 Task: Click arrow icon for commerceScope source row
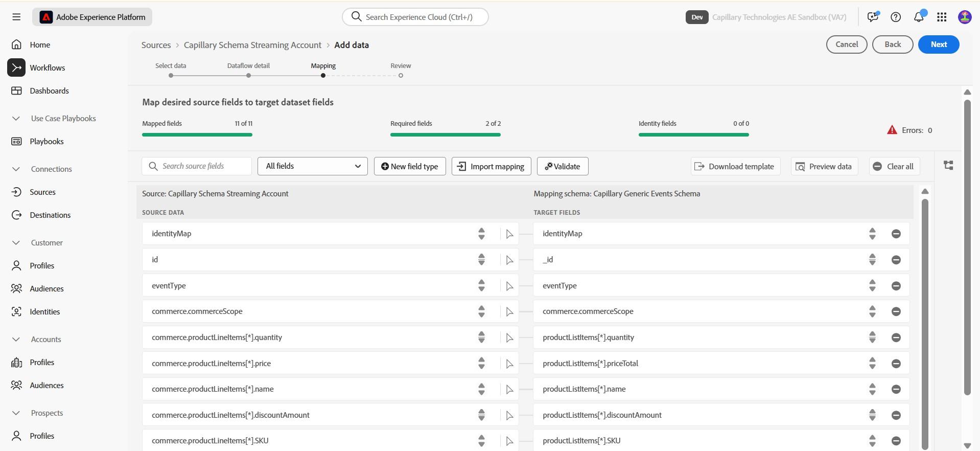click(x=509, y=312)
